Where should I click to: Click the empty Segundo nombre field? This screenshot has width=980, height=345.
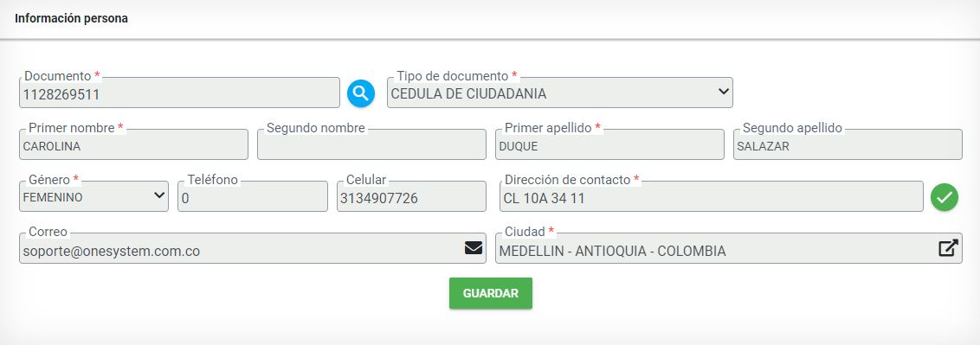pyautogui.click(x=372, y=144)
